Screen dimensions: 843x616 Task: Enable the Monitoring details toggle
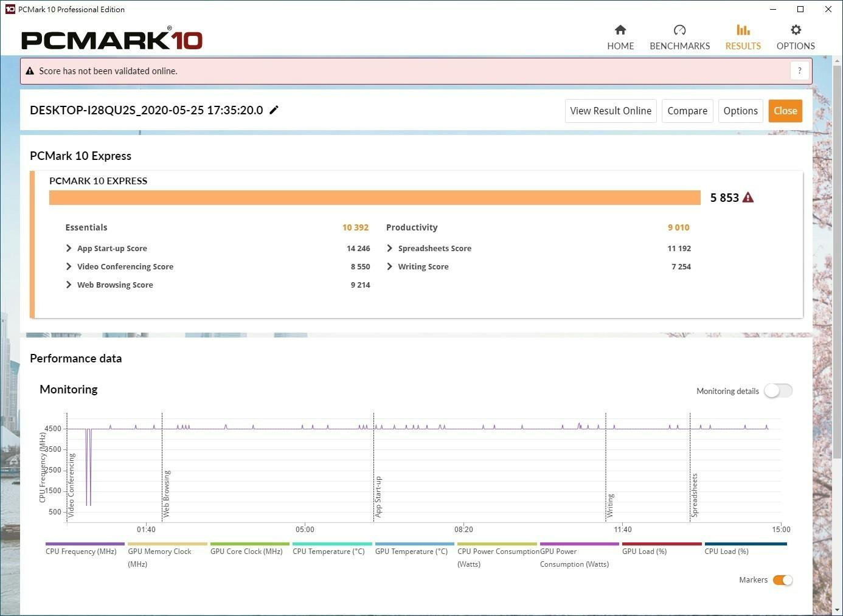point(778,391)
